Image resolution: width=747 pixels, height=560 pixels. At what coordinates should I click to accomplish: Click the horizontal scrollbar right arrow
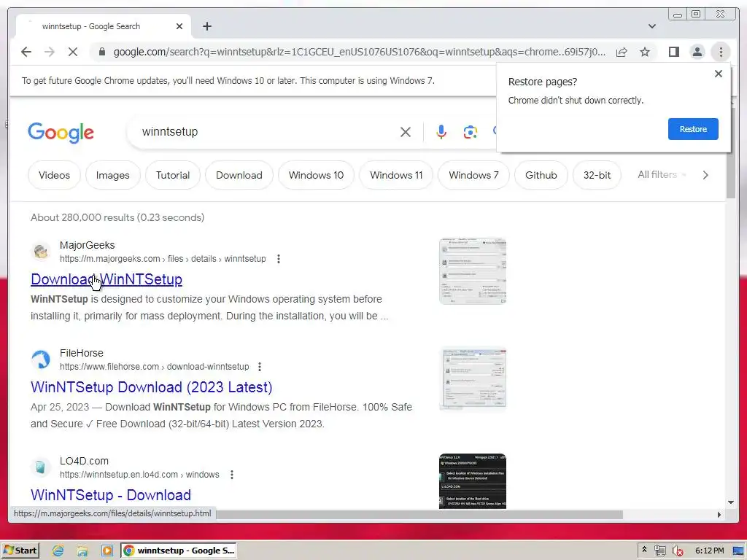[x=719, y=515]
